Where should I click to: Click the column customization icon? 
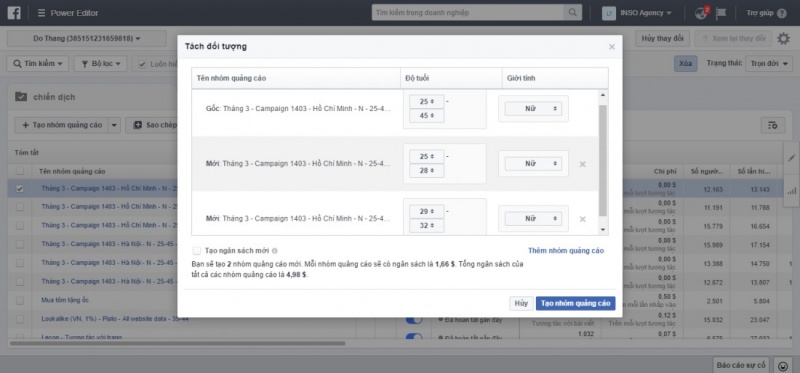click(x=772, y=125)
